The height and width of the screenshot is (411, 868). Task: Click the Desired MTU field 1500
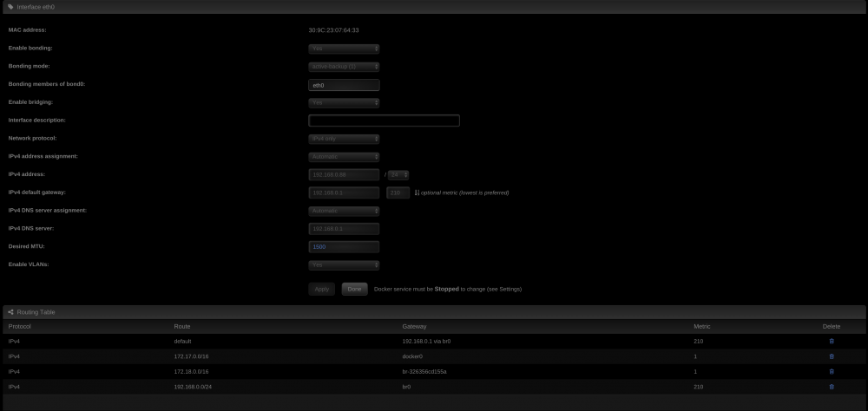344,247
